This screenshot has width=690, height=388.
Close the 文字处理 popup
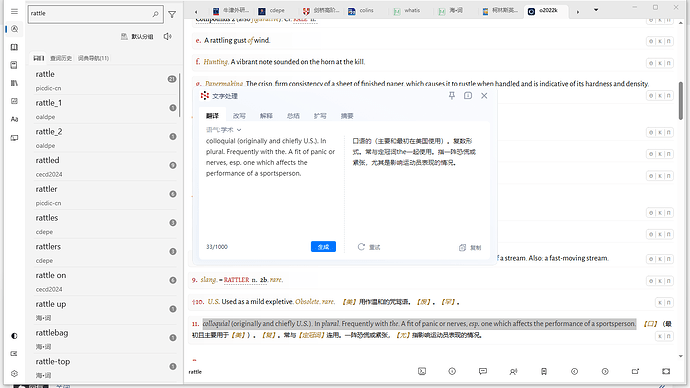click(x=484, y=95)
